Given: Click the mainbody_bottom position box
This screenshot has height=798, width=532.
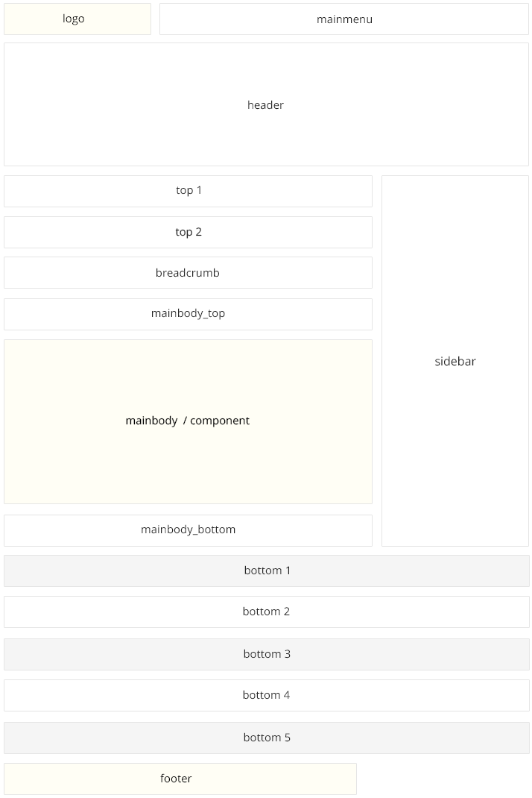Looking at the screenshot, I should pos(188,530).
